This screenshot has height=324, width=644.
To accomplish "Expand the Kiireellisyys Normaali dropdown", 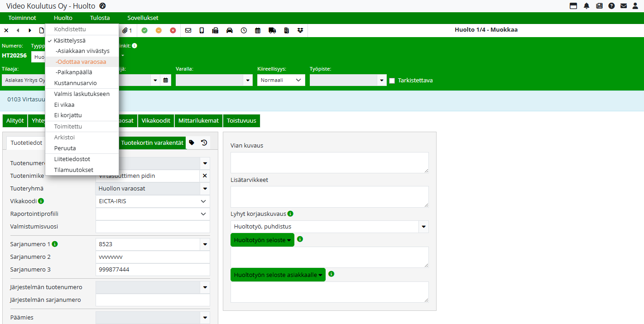I will [281, 80].
